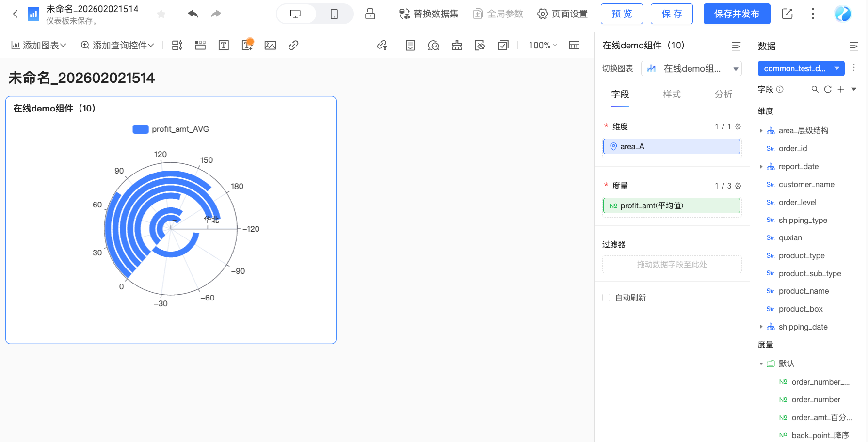Viewport: 868px width, 442px height.
Task: Refresh the field list
Action: pos(828,89)
